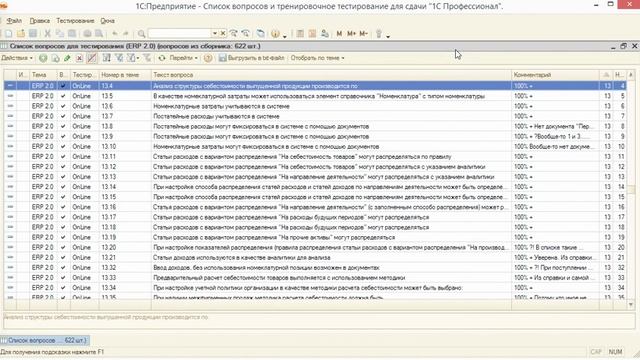This screenshot has height=360, width=640.
Task: Sort by the Тема column header
Action: tap(43, 75)
